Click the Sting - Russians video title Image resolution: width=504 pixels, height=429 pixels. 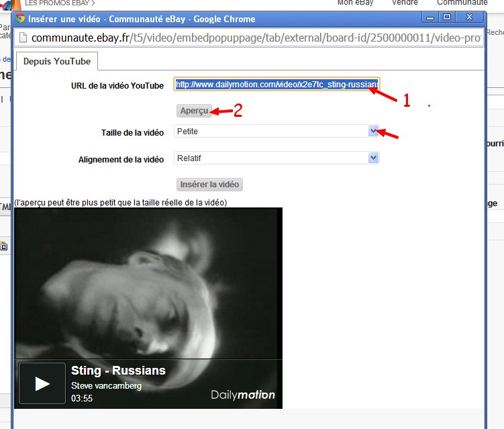coord(118,371)
